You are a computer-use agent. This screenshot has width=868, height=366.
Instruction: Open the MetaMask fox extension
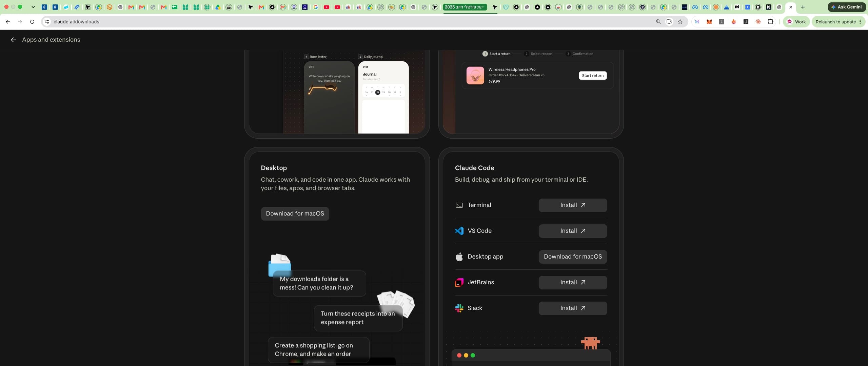tap(709, 22)
